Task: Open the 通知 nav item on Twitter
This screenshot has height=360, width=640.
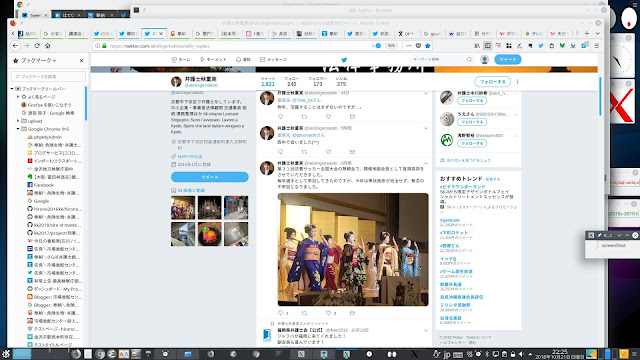Action: [243, 60]
